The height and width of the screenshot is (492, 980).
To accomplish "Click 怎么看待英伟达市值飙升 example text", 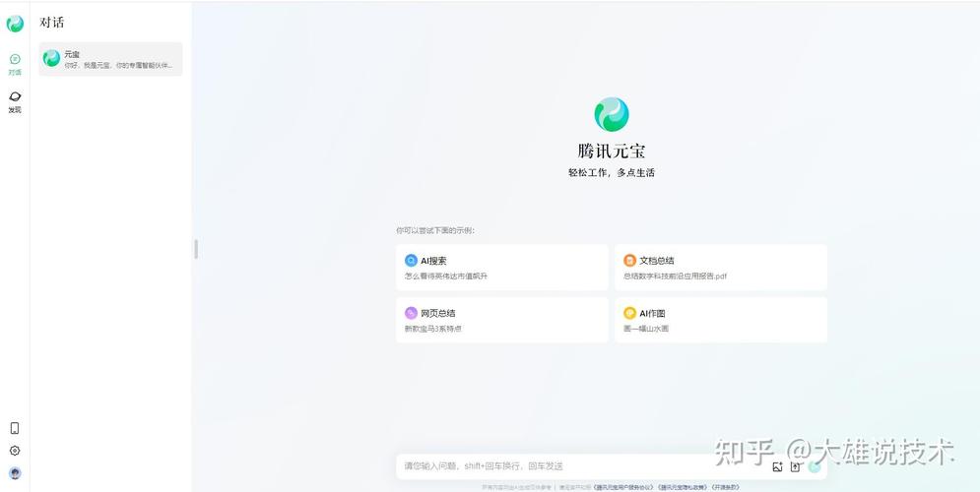I will [445, 276].
